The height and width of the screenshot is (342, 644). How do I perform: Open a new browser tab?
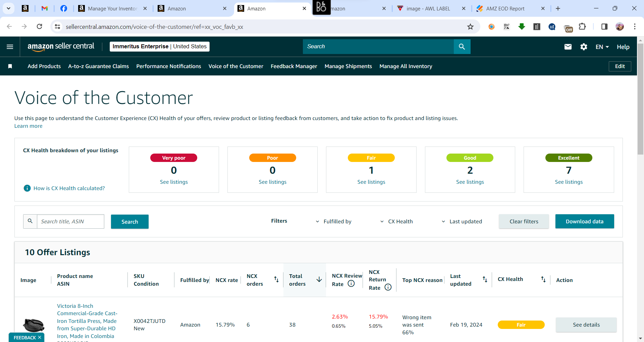(x=558, y=8)
